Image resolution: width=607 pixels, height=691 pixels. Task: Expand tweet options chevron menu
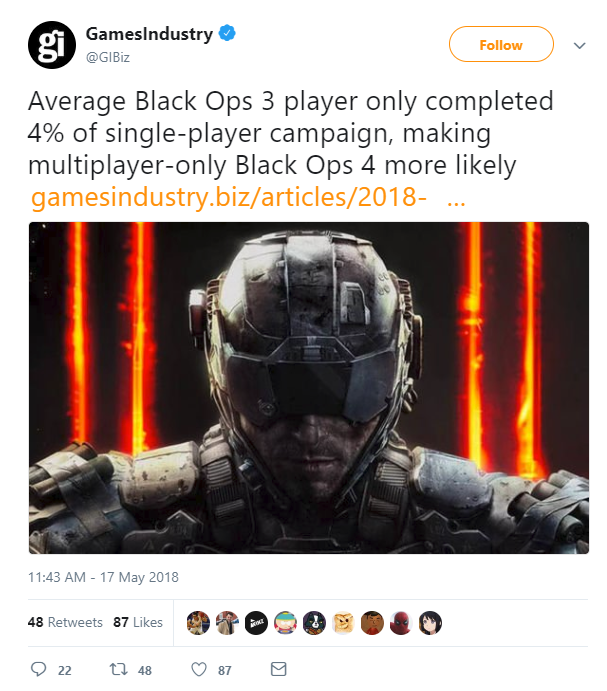(579, 45)
